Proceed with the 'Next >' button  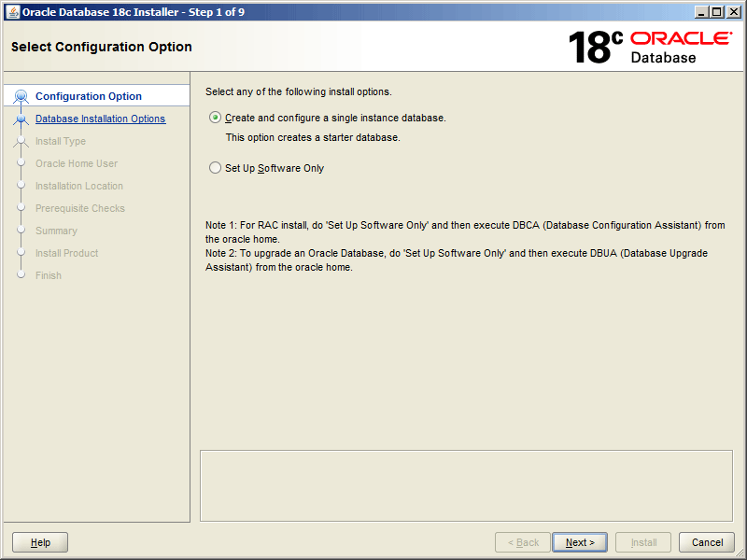pos(580,542)
